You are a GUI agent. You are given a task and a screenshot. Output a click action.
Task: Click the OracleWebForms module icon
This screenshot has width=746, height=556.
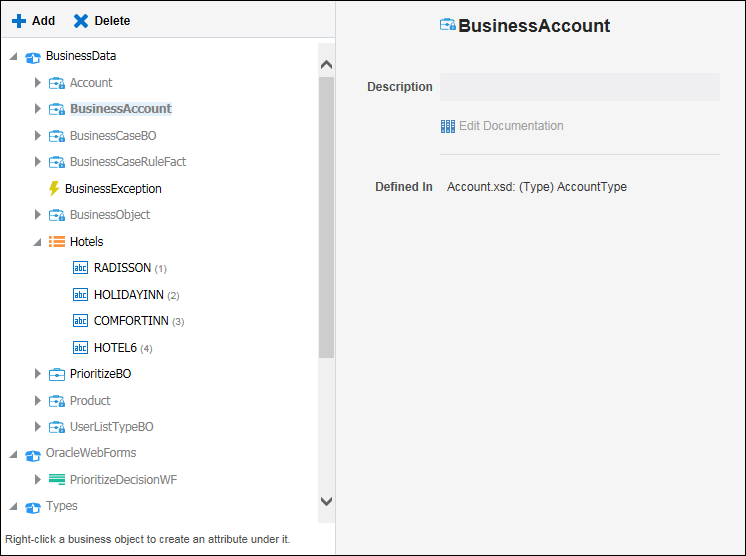33,453
